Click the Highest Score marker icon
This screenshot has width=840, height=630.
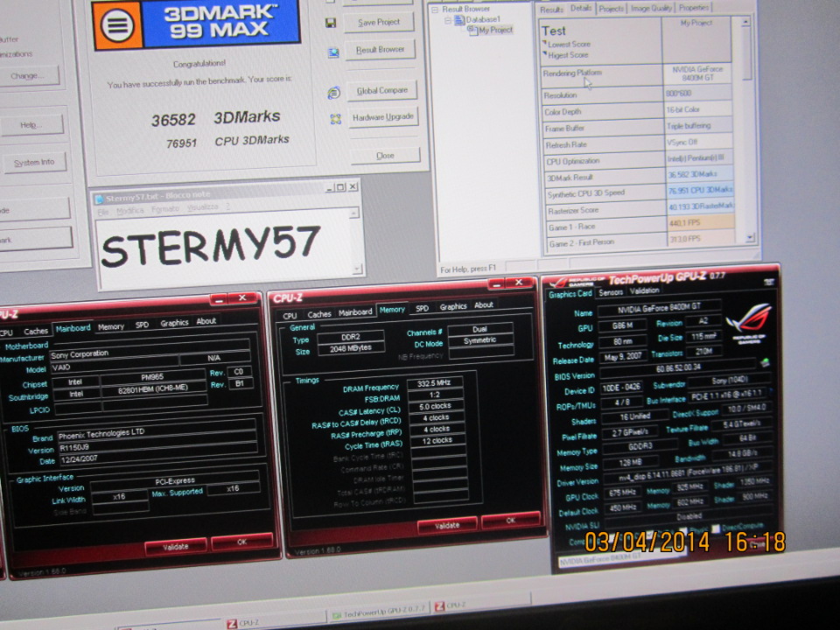545,53
